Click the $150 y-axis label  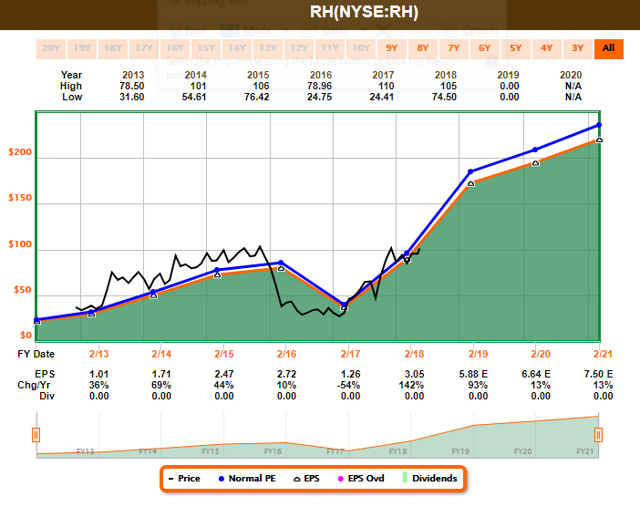coord(20,198)
